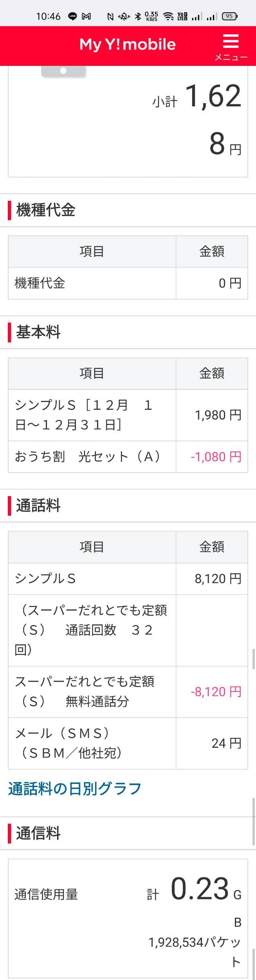The width and height of the screenshot is (256, 980).
Task: Tap the NFC status icon
Action: [110, 16]
